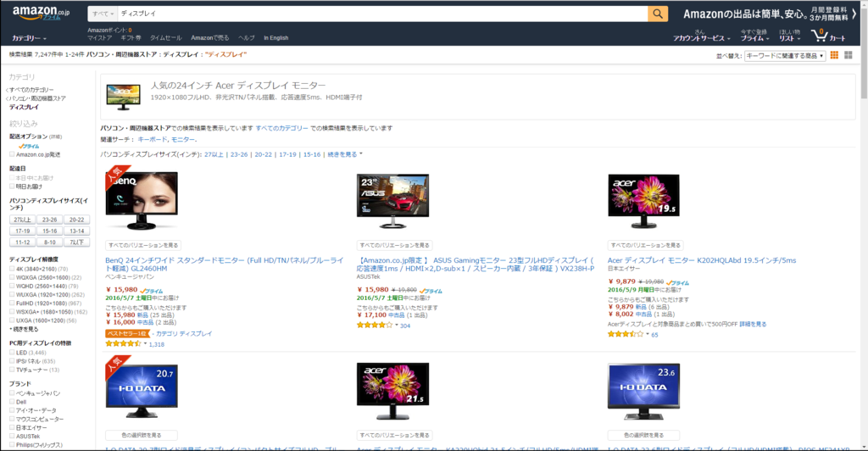Select the 27以上 inch size button

(23, 220)
